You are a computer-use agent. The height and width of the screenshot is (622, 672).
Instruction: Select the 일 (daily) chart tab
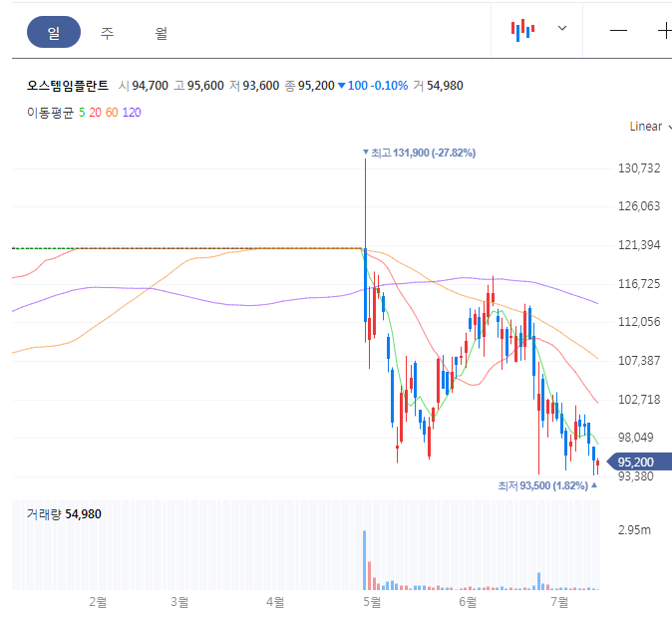click(x=54, y=32)
